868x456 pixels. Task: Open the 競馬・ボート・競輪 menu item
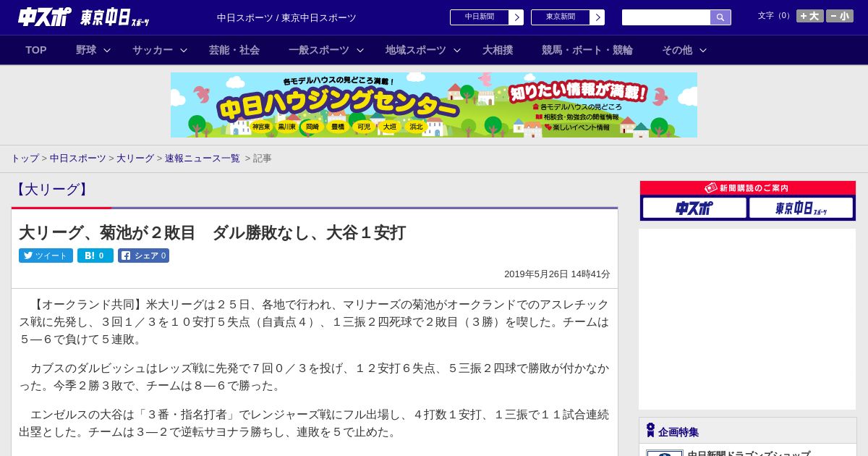(x=587, y=50)
